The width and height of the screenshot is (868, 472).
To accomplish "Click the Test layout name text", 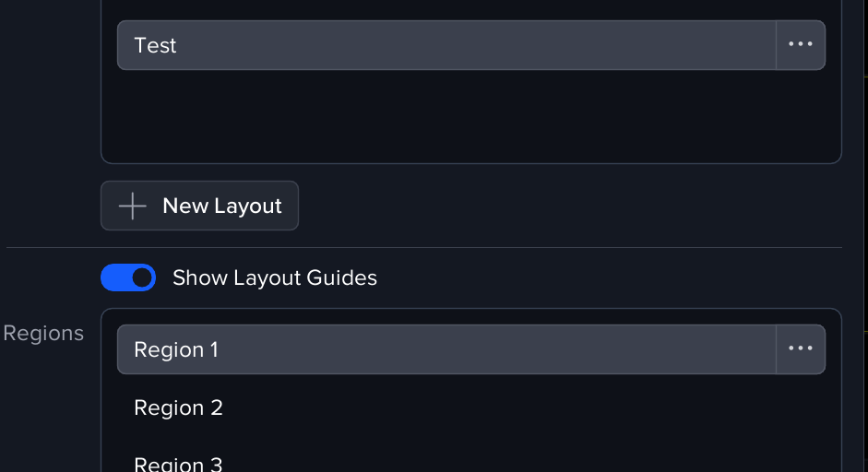I will tap(155, 45).
